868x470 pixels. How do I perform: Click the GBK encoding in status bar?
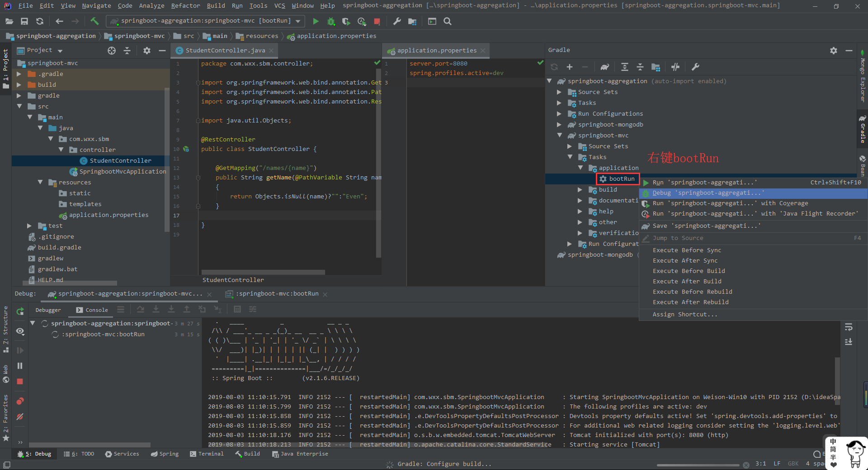[793, 464]
